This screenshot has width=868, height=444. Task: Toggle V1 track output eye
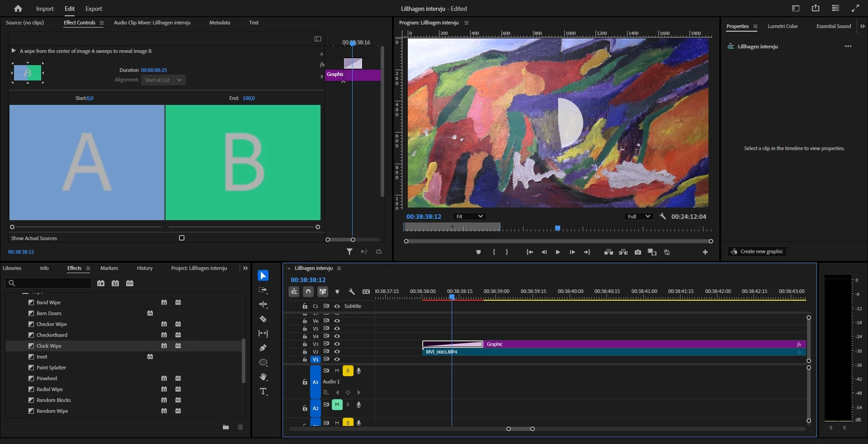(x=337, y=359)
